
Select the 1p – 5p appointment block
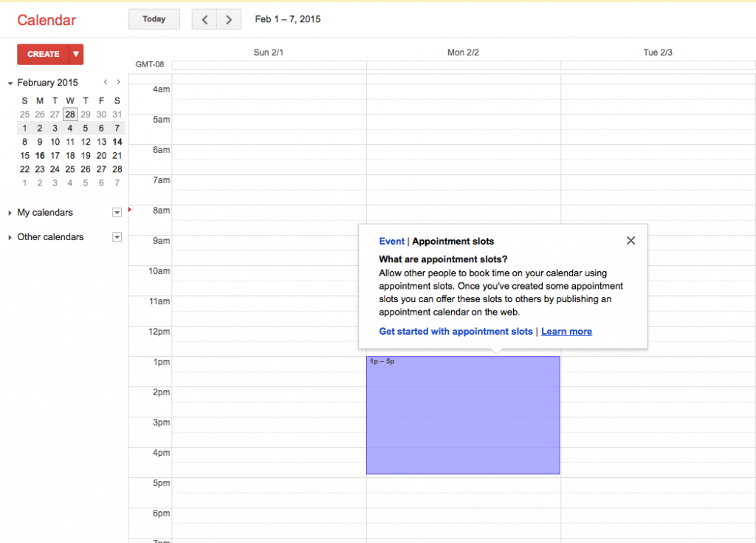click(463, 415)
